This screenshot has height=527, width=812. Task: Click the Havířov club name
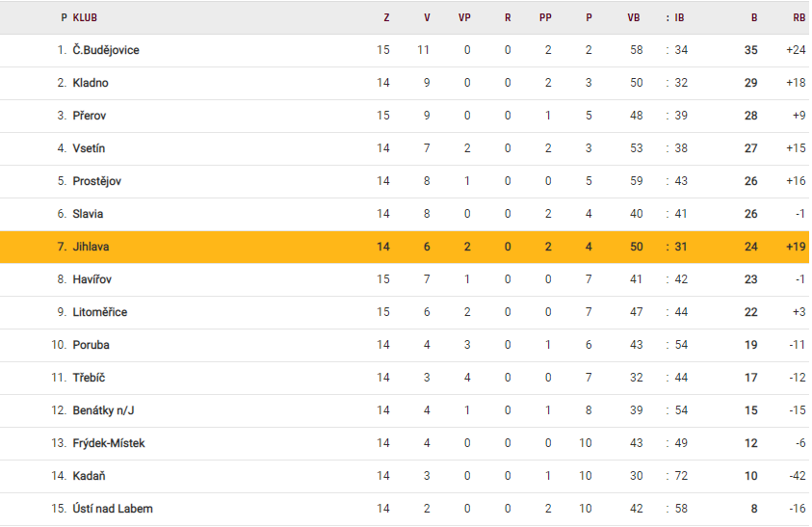(x=92, y=279)
